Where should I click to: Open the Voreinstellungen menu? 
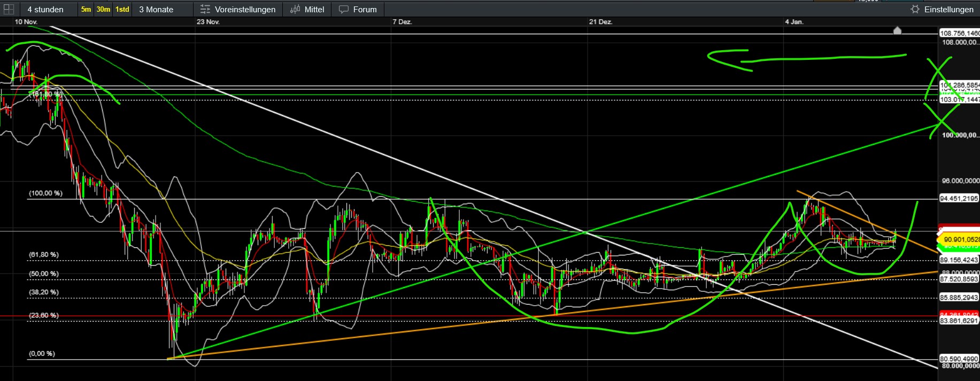(245, 9)
